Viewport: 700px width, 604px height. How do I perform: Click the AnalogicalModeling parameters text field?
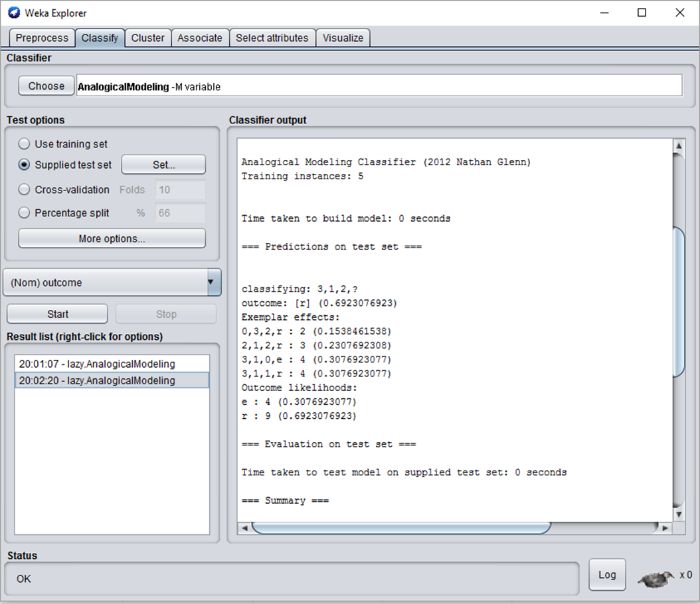(379, 85)
